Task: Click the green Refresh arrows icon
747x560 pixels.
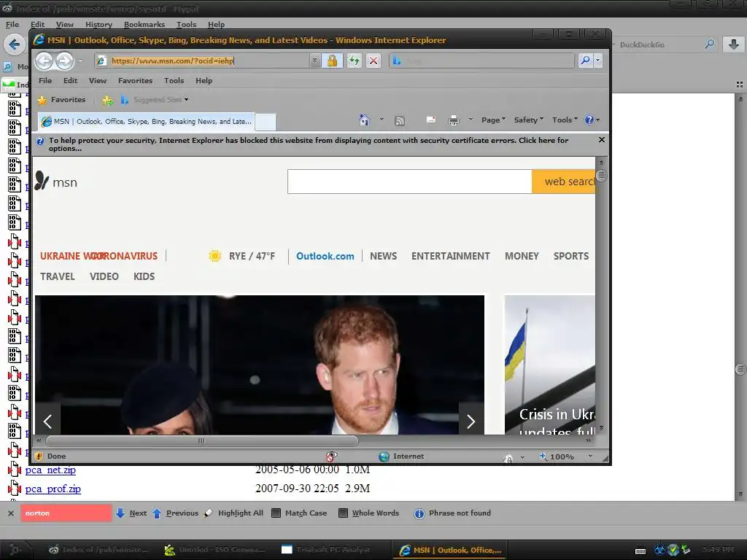Action: coord(354,61)
